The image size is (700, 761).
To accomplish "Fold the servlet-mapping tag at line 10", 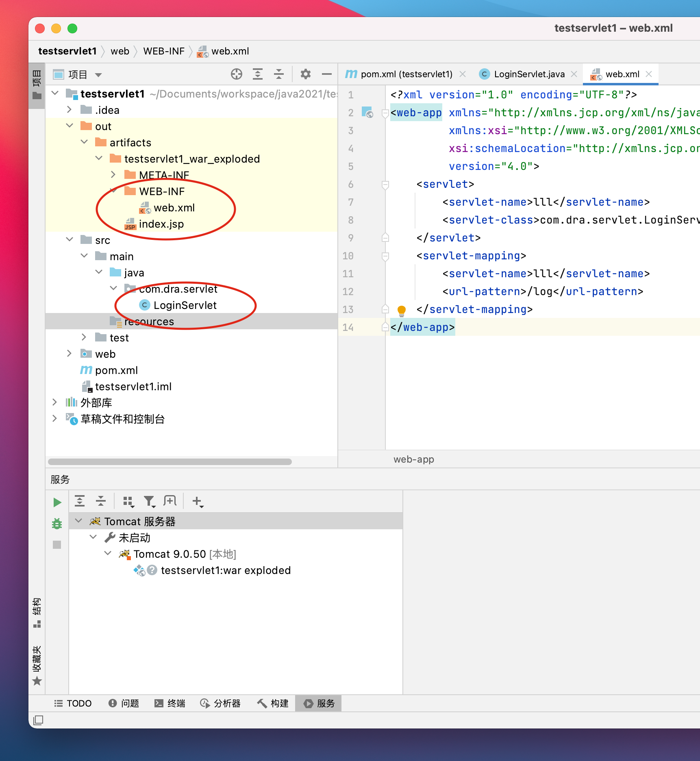I will coord(385,256).
